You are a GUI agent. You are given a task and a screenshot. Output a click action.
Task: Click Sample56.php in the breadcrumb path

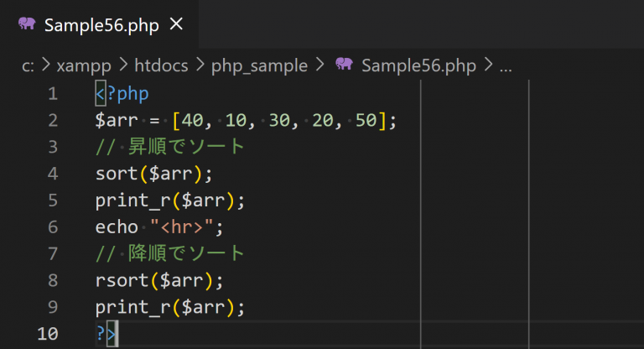click(418, 66)
